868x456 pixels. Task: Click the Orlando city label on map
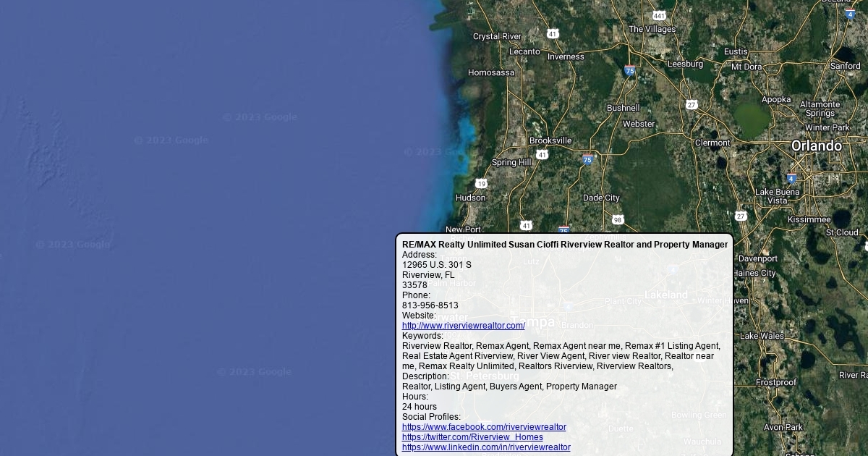(x=816, y=145)
